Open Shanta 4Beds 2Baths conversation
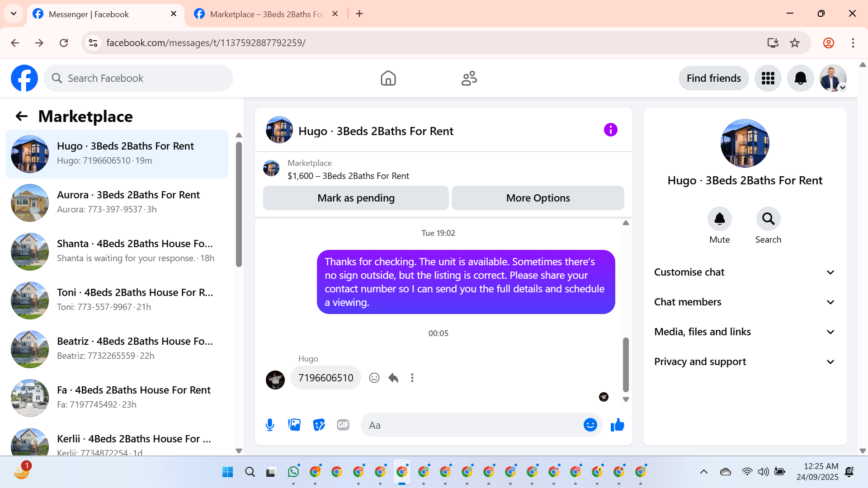The image size is (868, 488). [117, 251]
